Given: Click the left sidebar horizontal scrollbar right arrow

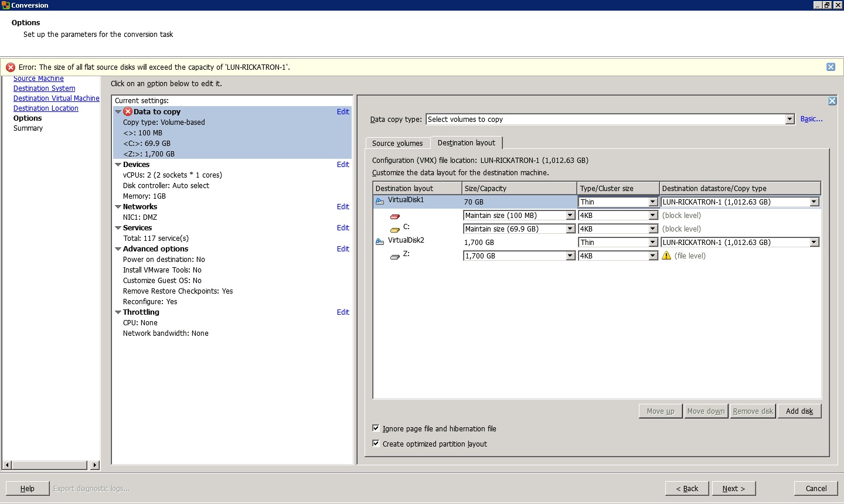Looking at the screenshot, I should [x=95, y=465].
